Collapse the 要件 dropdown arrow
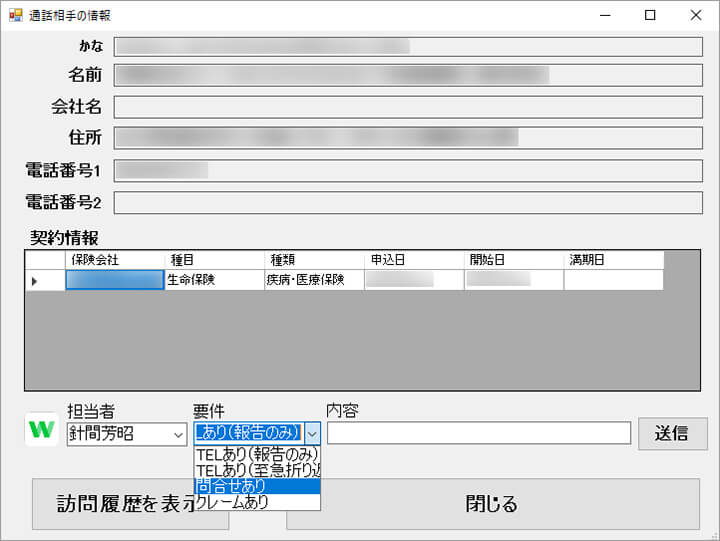Screen dimensions: 720x541 (312, 433)
